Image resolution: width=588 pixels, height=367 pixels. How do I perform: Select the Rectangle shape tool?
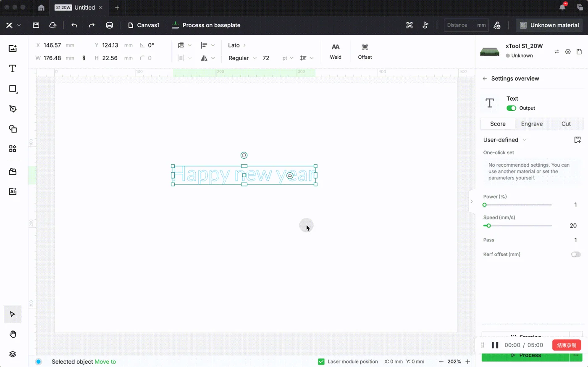tap(13, 89)
